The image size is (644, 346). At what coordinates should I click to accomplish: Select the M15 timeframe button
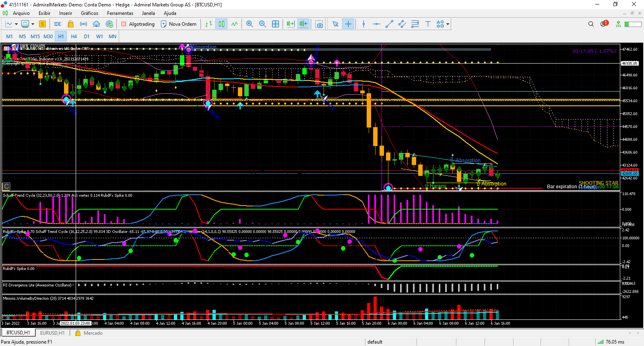[x=35, y=36]
